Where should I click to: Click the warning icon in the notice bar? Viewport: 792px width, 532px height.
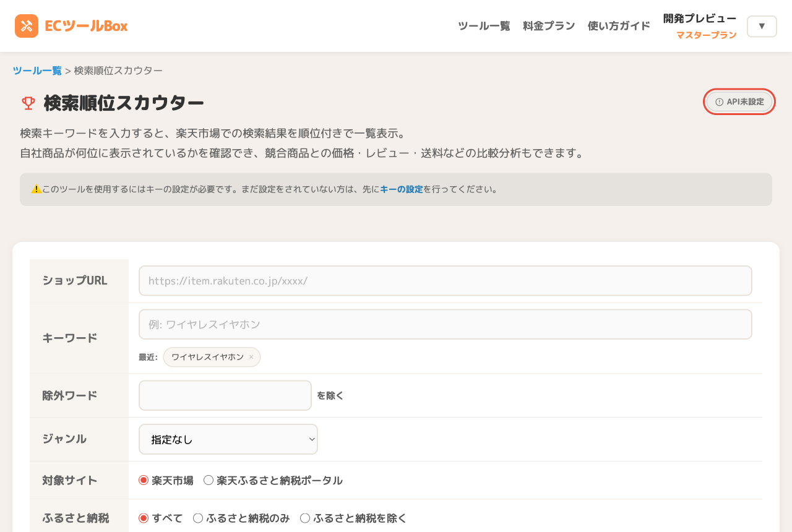(36, 189)
